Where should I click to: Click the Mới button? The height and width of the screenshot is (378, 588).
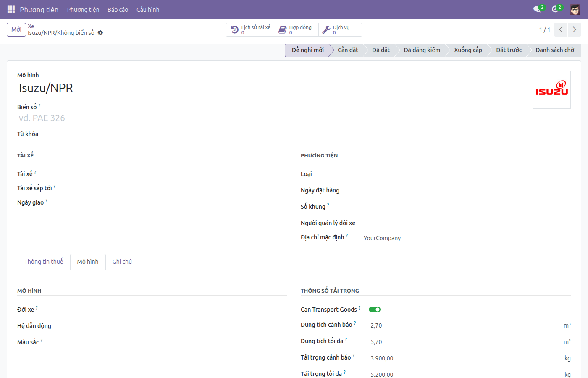[16, 29]
